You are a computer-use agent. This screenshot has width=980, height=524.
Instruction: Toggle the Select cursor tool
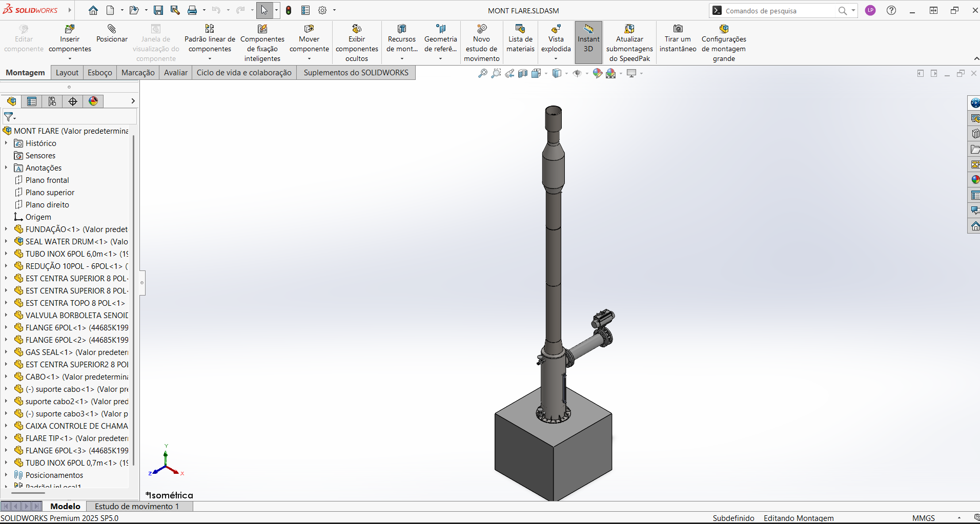[x=264, y=10]
